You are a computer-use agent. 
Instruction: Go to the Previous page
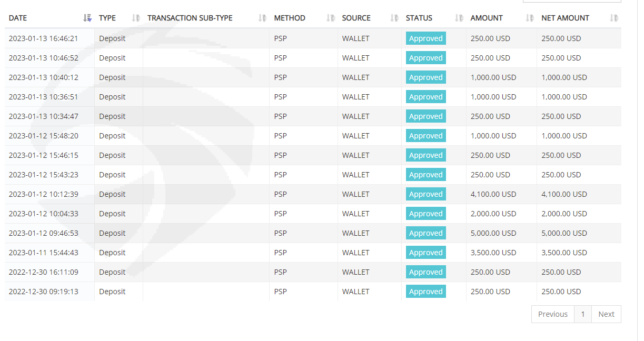[x=552, y=314]
